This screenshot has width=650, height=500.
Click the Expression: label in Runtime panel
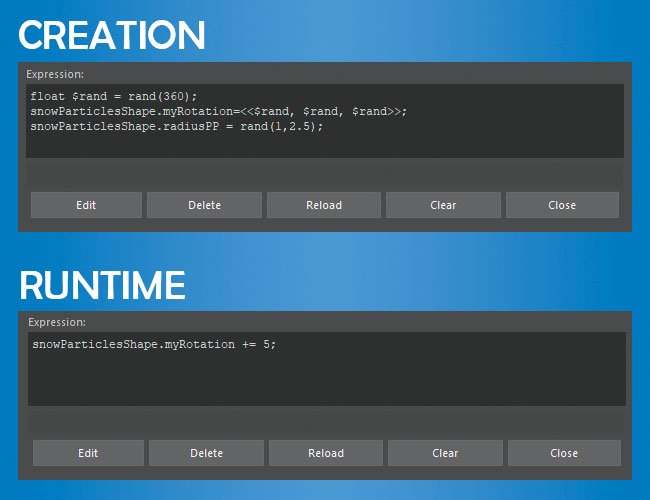[57, 322]
